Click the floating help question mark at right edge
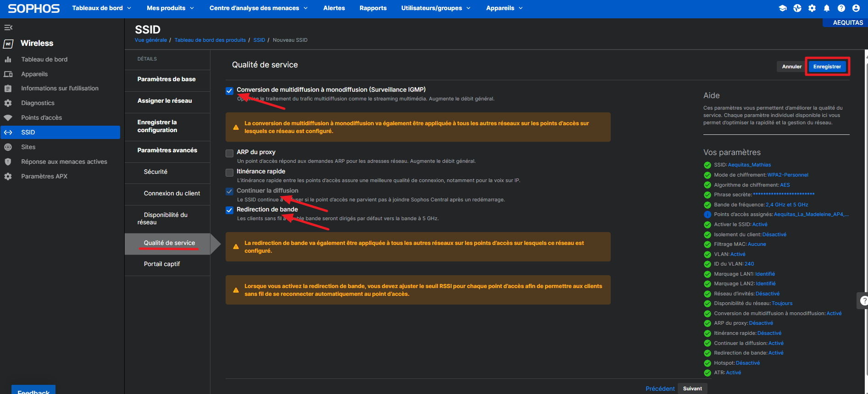This screenshot has height=394, width=868. coord(864,301)
